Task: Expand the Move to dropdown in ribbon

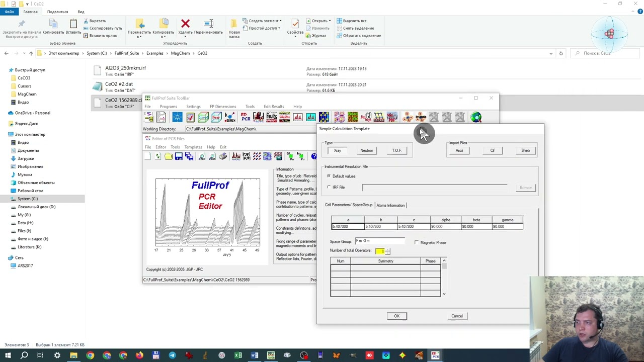Action: (139, 37)
